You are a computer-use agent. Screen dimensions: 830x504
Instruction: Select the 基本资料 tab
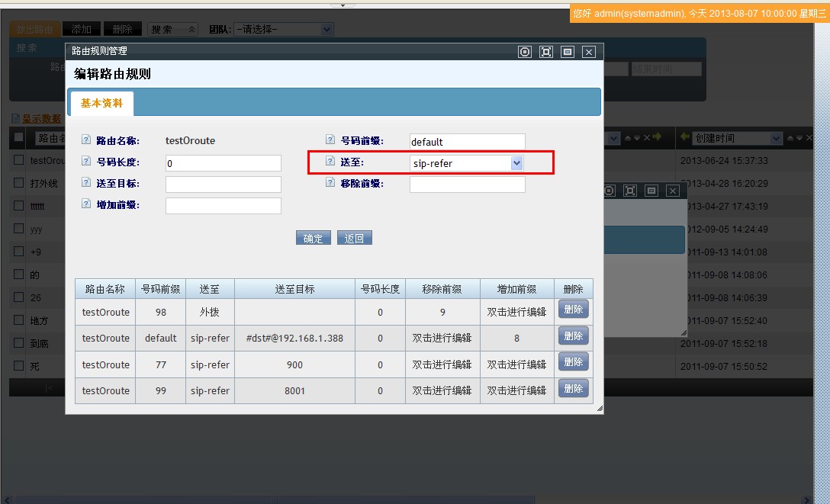101,103
